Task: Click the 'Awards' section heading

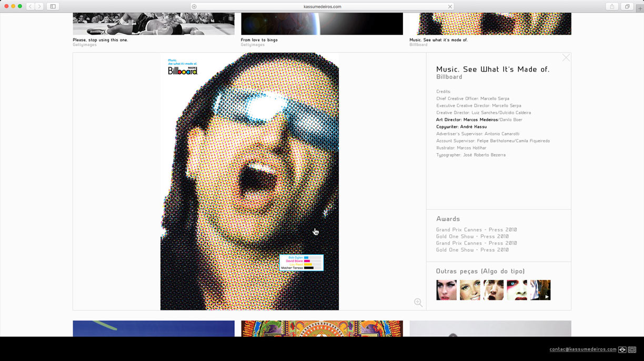Action: pos(448,219)
